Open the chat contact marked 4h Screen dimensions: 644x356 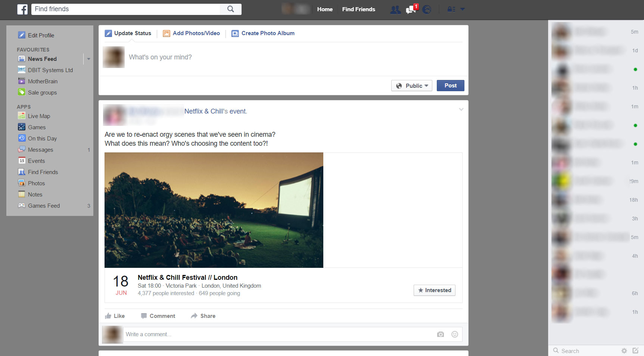pyautogui.click(x=596, y=256)
